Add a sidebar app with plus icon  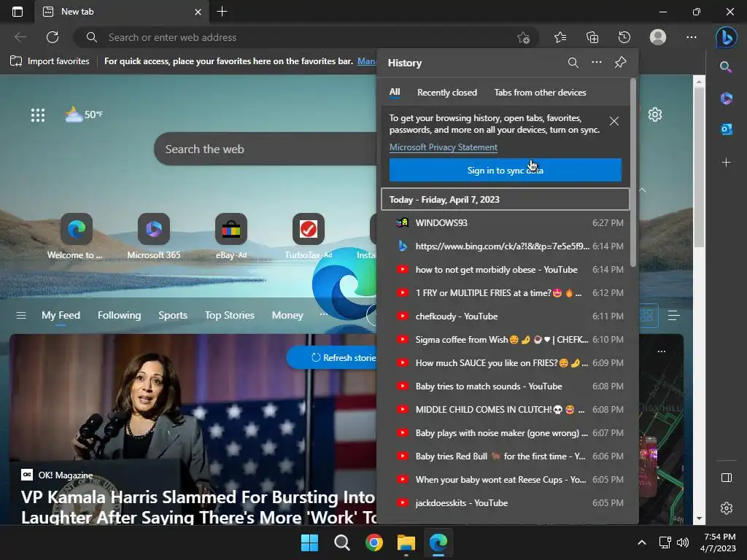(x=726, y=163)
